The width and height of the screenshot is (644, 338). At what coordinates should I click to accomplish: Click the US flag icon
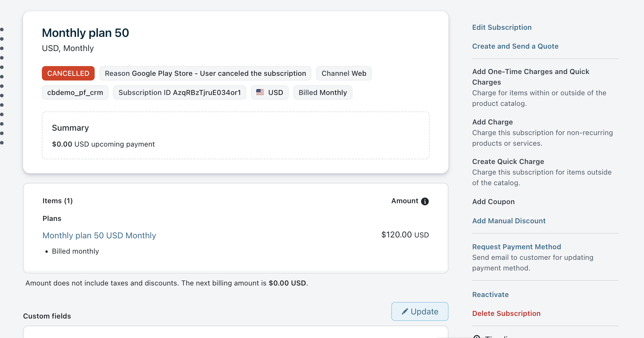coord(260,92)
